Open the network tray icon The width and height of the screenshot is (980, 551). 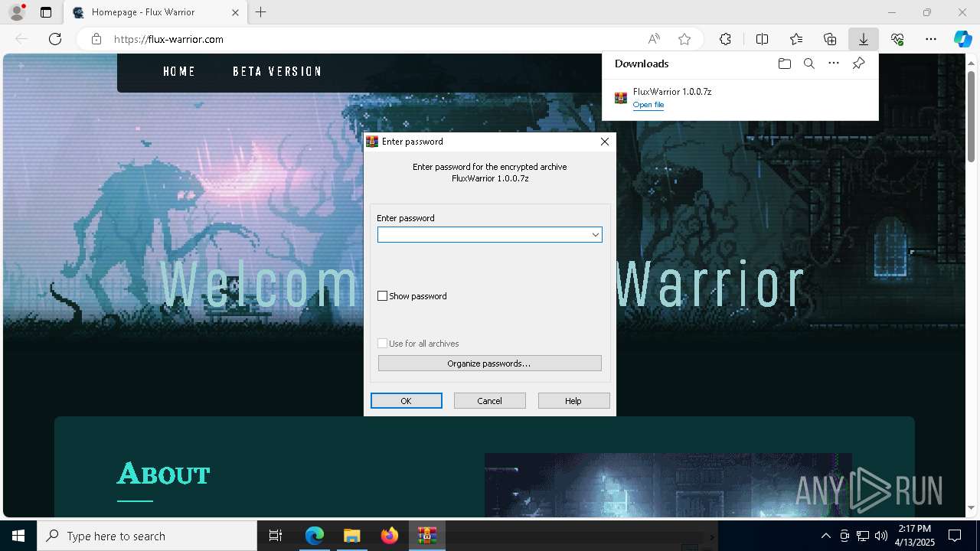click(863, 536)
